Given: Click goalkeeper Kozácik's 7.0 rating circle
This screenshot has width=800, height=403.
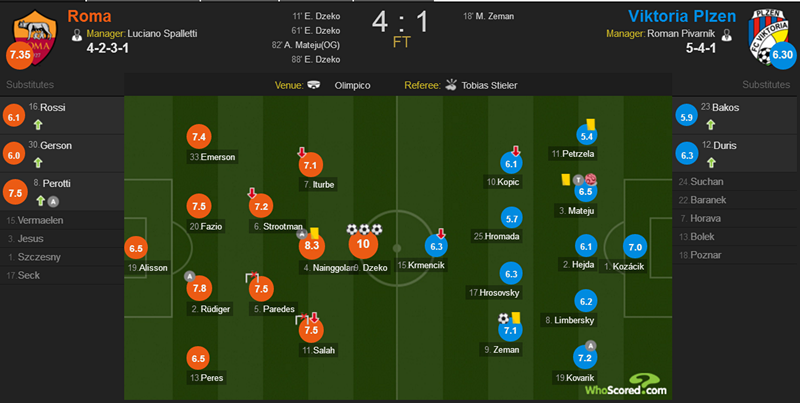Looking at the screenshot, I should (x=635, y=247).
